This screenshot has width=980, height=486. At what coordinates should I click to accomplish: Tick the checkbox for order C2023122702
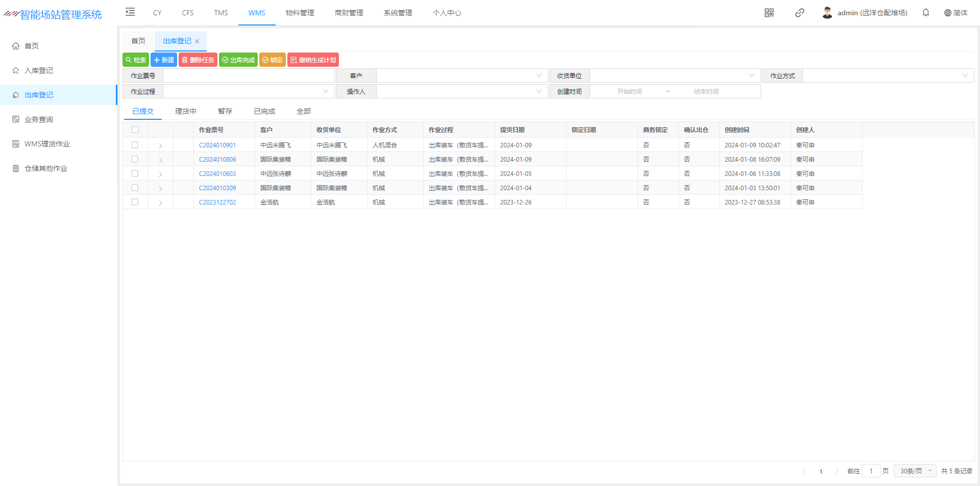pyautogui.click(x=135, y=202)
